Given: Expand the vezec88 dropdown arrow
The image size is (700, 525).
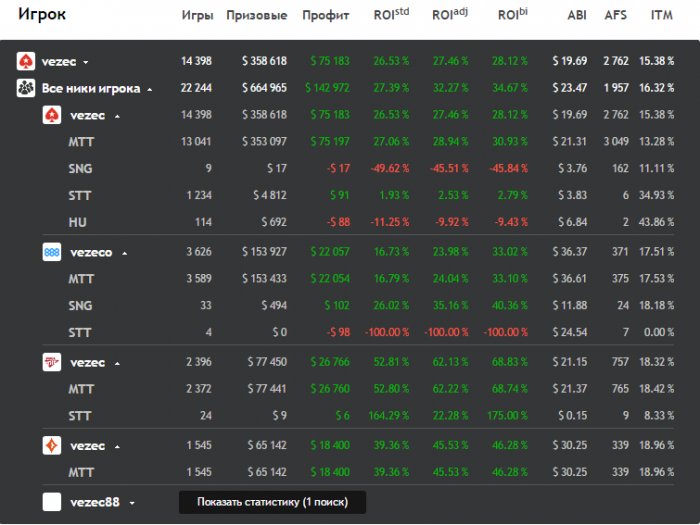Looking at the screenshot, I should (132, 502).
